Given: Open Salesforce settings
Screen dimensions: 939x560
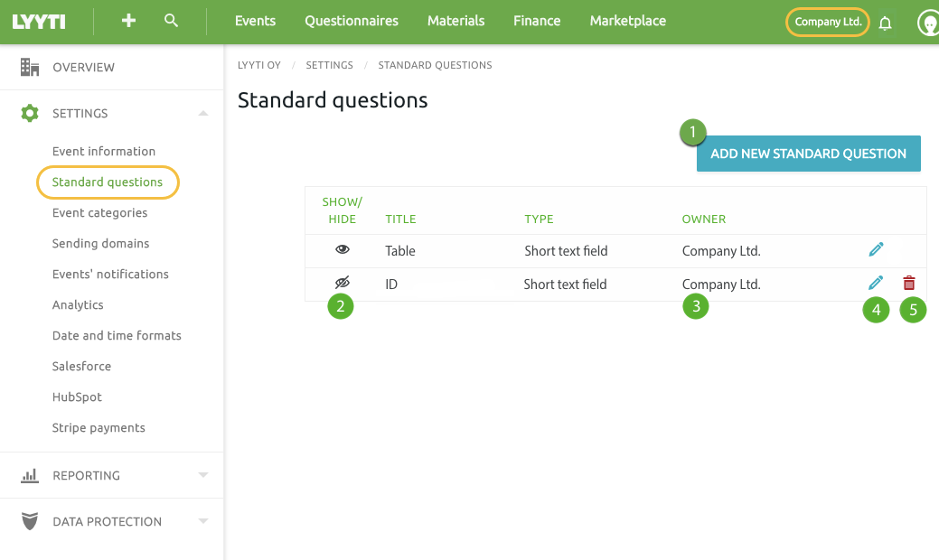Looking at the screenshot, I should (x=81, y=366).
